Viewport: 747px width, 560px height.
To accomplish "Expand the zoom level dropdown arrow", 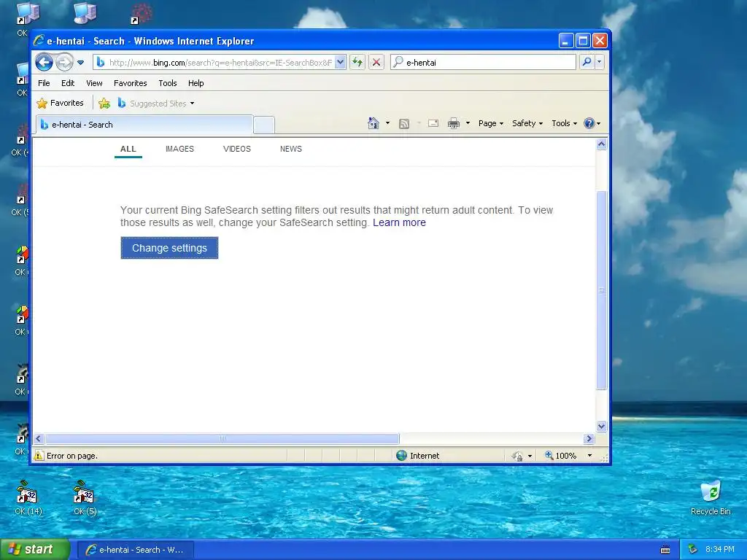I will click(x=589, y=456).
